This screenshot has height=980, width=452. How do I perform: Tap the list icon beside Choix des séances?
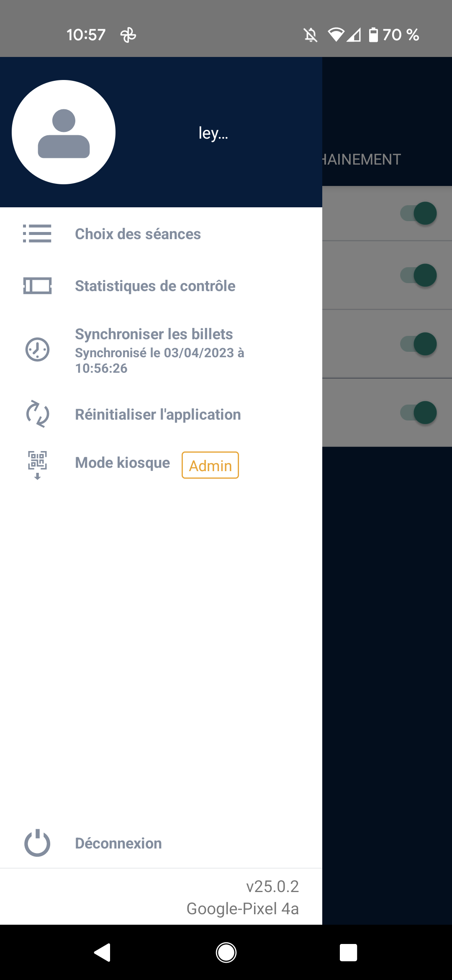click(x=37, y=234)
